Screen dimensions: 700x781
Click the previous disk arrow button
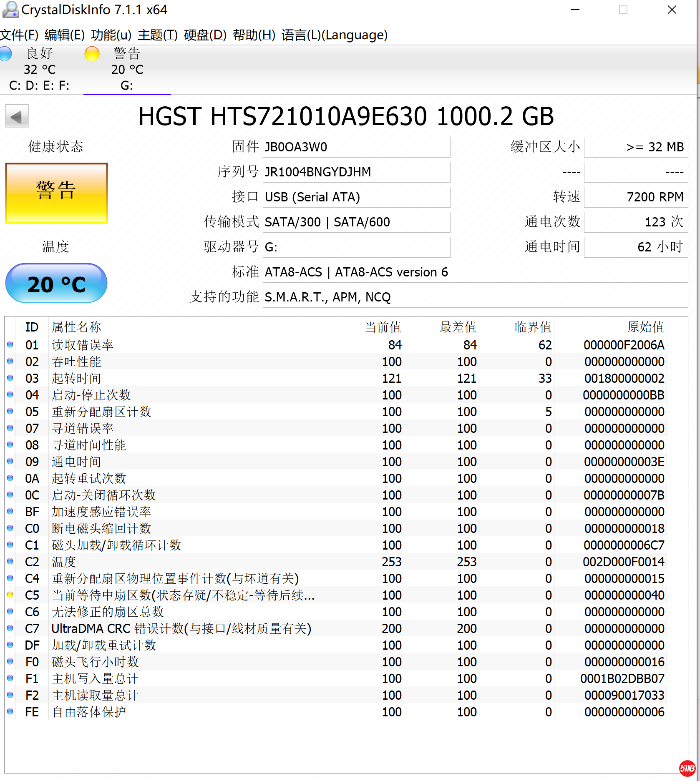pos(17,116)
